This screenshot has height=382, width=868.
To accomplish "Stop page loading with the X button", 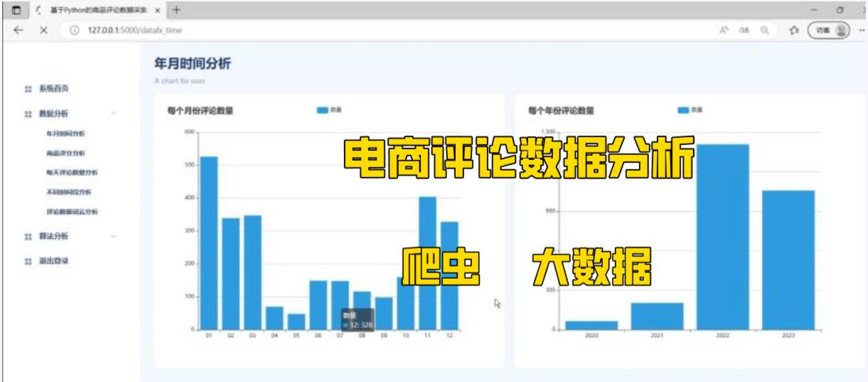I will 43,31.
